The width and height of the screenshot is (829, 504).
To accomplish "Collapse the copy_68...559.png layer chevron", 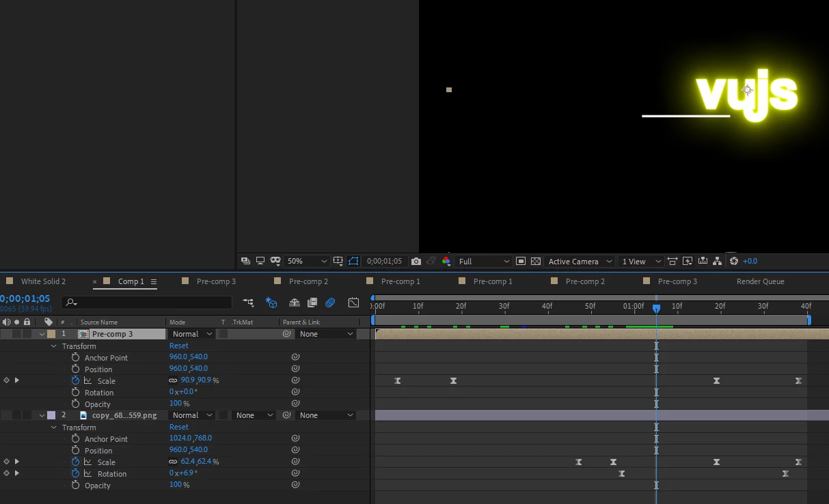I will (x=42, y=415).
